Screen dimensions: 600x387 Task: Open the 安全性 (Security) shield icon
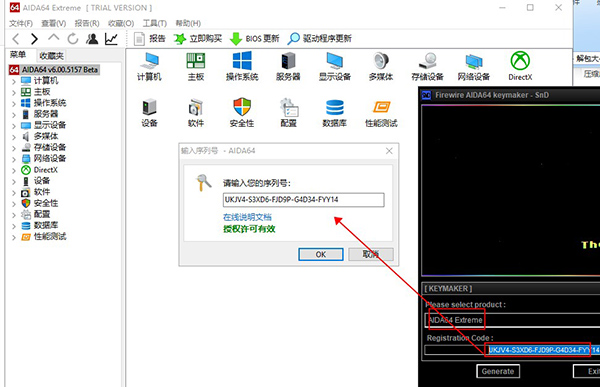click(x=242, y=113)
